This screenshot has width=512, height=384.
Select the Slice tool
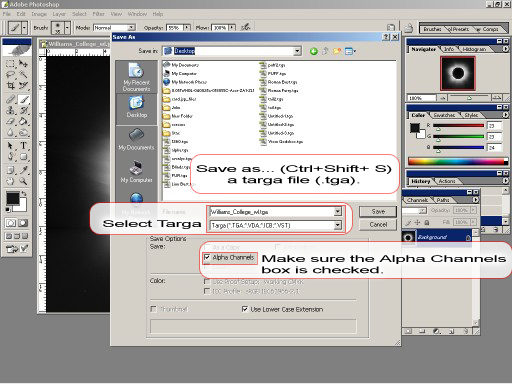[23, 86]
